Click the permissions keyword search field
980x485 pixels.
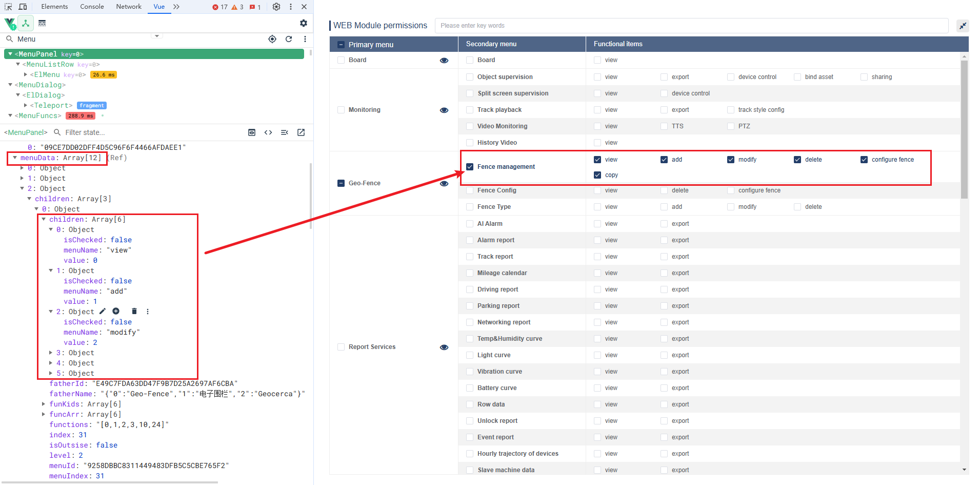click(x=691, y=26)
